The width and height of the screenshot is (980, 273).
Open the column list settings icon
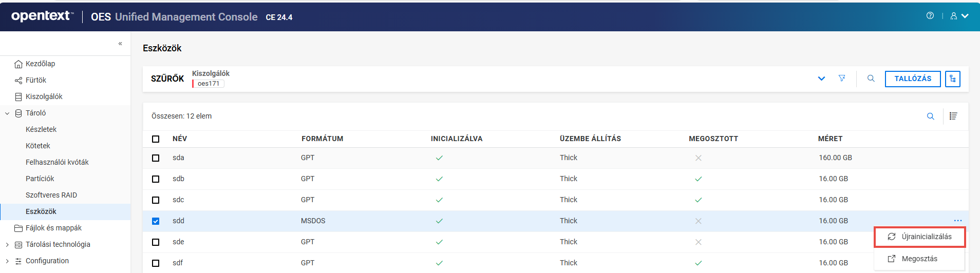tap(953, 116)
